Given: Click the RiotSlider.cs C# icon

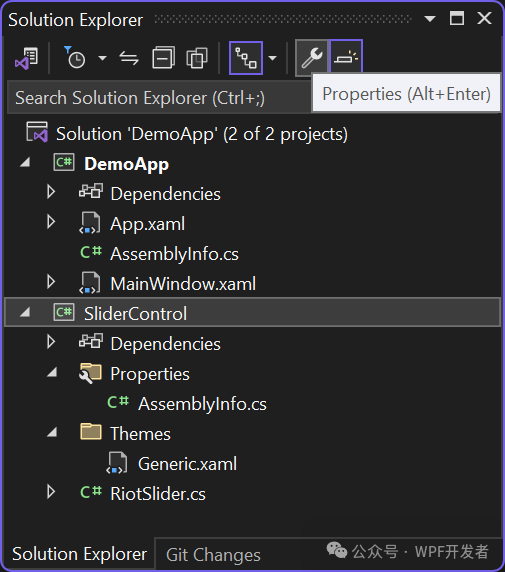Looking at the screenshot, I should click(91, 492).
